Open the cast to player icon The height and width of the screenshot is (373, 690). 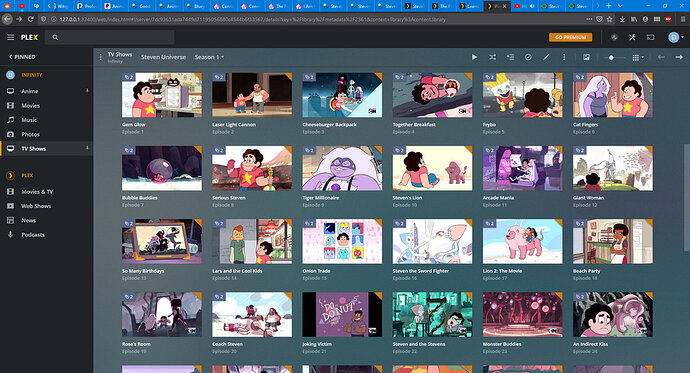[x=650, y=37]
